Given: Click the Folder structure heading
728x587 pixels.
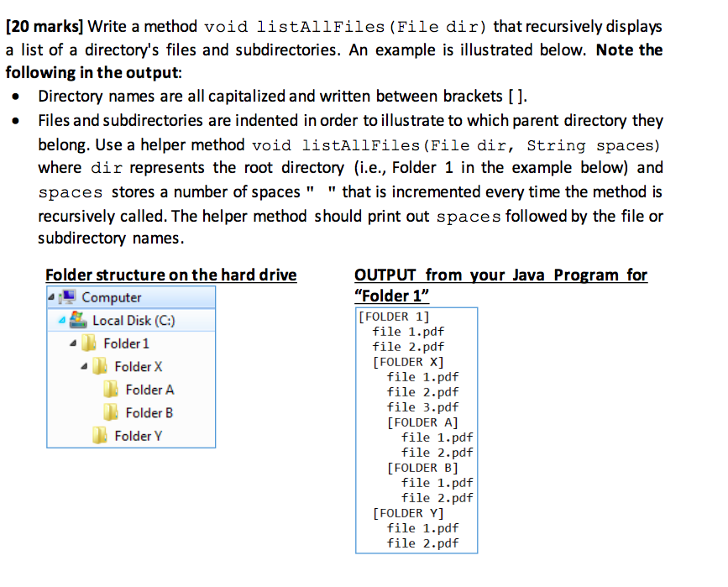Looking at the screenshot, I should click(x=170, y=275).
